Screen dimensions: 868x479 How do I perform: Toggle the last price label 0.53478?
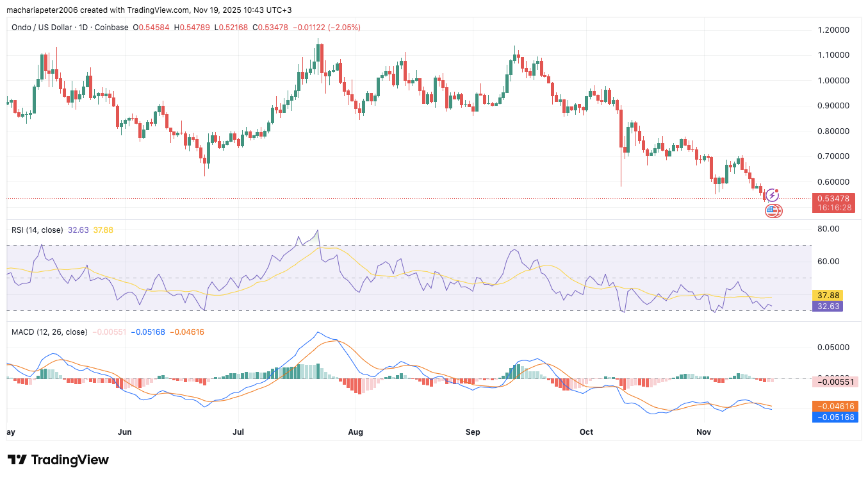[835, 199]
